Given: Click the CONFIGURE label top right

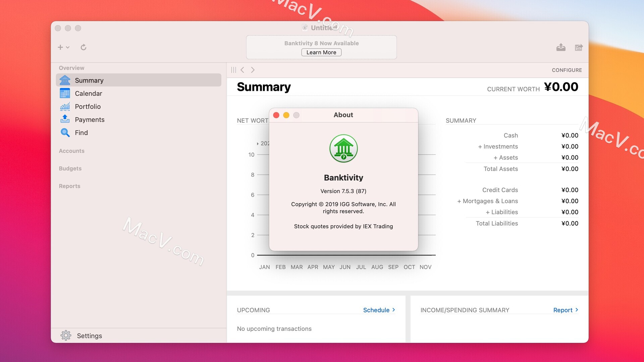Looking at the screenshot, I should (566, 70).
